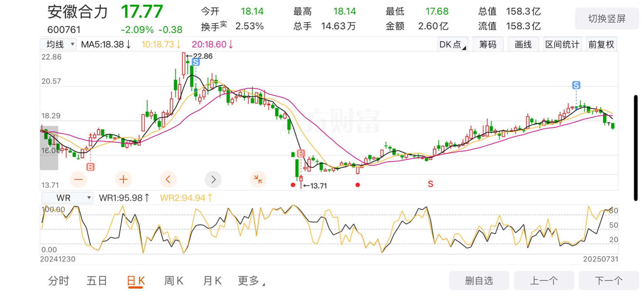Viewport: 644px width, 296px height.
Task: Tap the red B marker near 16.00
Action: [90, 167]
